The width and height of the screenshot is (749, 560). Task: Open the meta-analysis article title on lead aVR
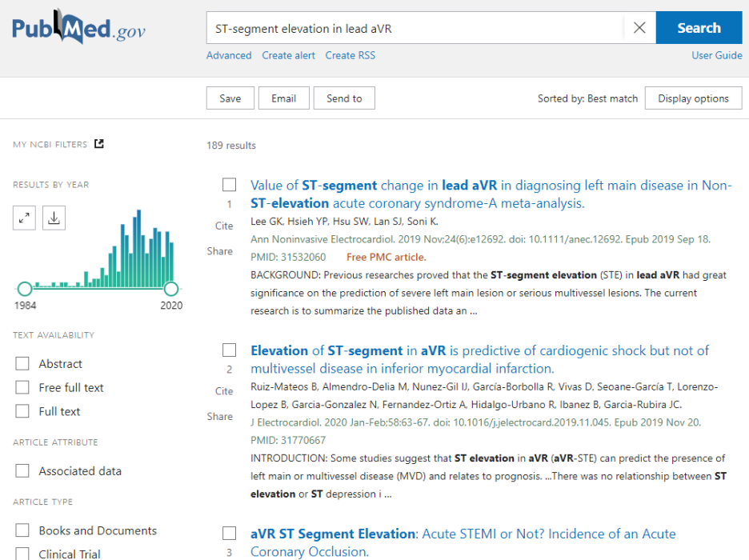tap(491, 194)
